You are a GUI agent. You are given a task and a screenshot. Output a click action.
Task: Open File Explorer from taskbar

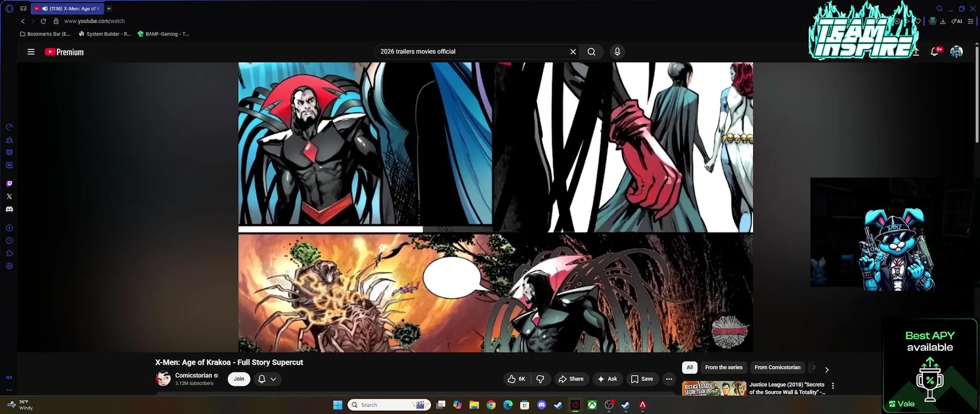pos(474,405)
